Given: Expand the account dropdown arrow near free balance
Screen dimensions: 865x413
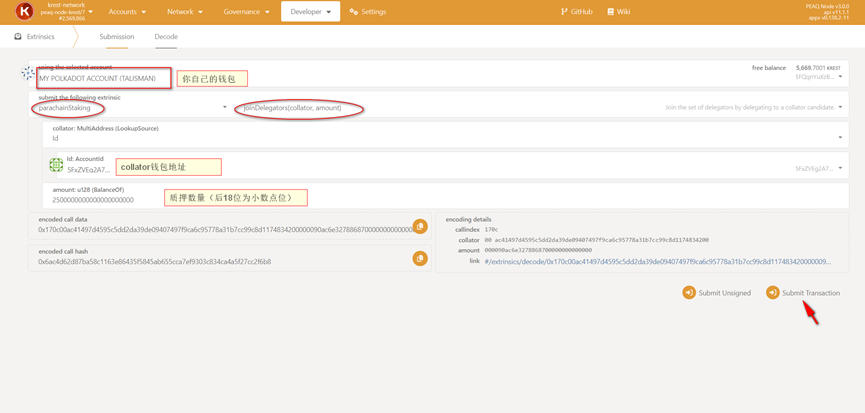Looking at the screenshot, I should pos(840,77).
